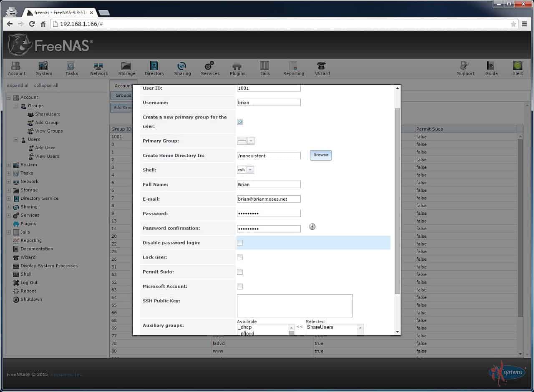Open the Chrome menu icon
534x392 pixels.
click(525, 24)
